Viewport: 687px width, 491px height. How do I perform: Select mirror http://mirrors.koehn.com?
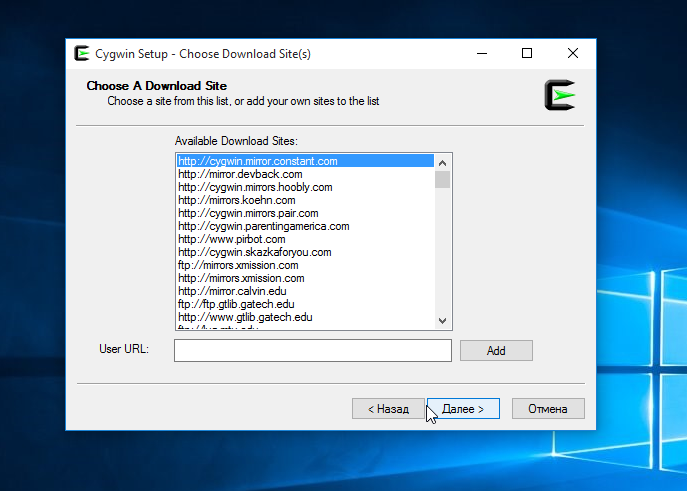tap(305, 200)
